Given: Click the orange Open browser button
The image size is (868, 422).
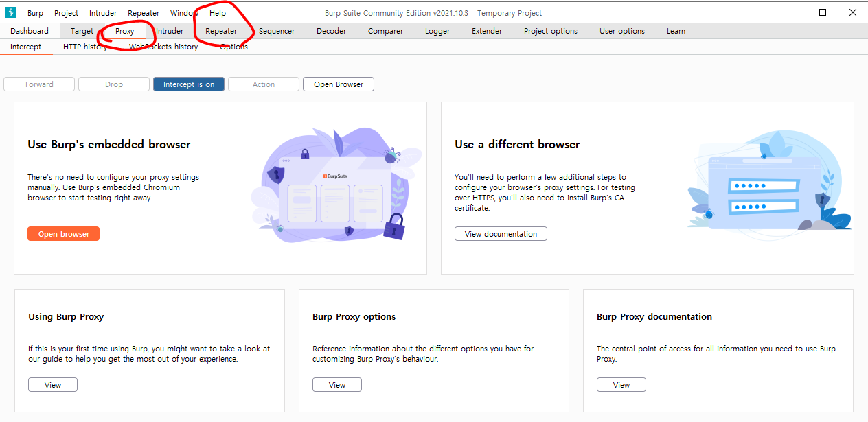Looking at the screenshot, I should (64, 234).
